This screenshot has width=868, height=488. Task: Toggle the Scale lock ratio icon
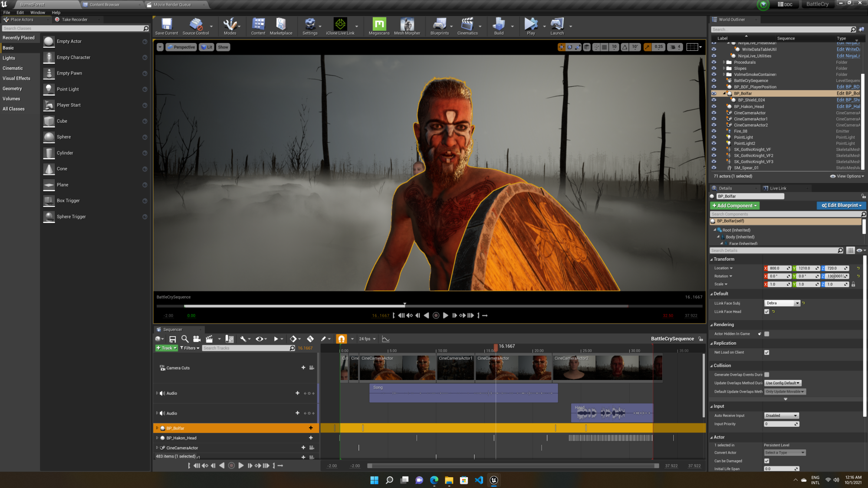853,284
